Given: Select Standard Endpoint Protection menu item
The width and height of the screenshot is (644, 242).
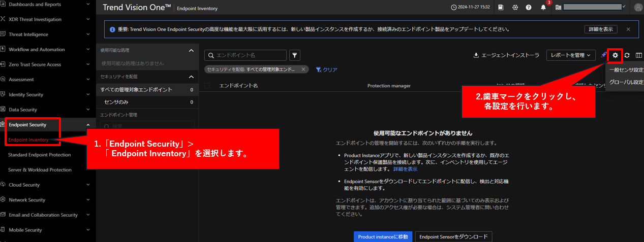Looking at the screenshot, I should (x=40, y=155).
